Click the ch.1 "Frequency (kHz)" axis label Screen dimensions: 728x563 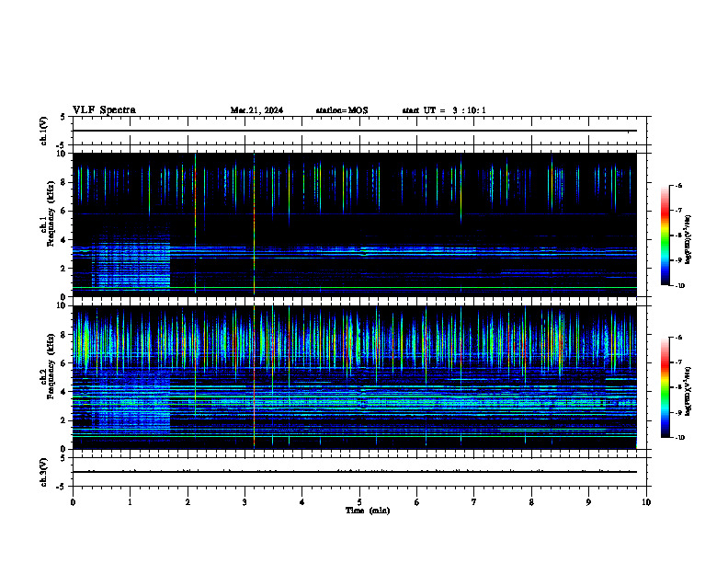point(51,213)
